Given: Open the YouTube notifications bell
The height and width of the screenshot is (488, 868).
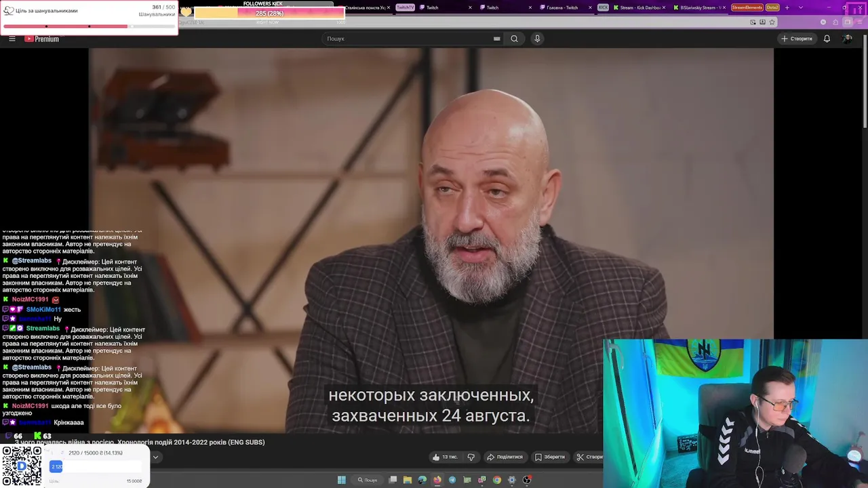Looking at the screenshot, I should point(827,39).
